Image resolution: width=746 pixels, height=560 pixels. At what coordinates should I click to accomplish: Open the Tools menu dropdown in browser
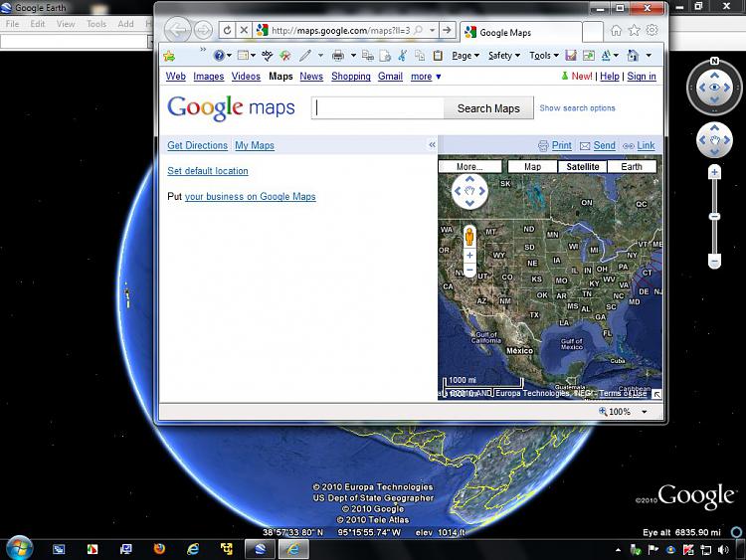(544, 56)
